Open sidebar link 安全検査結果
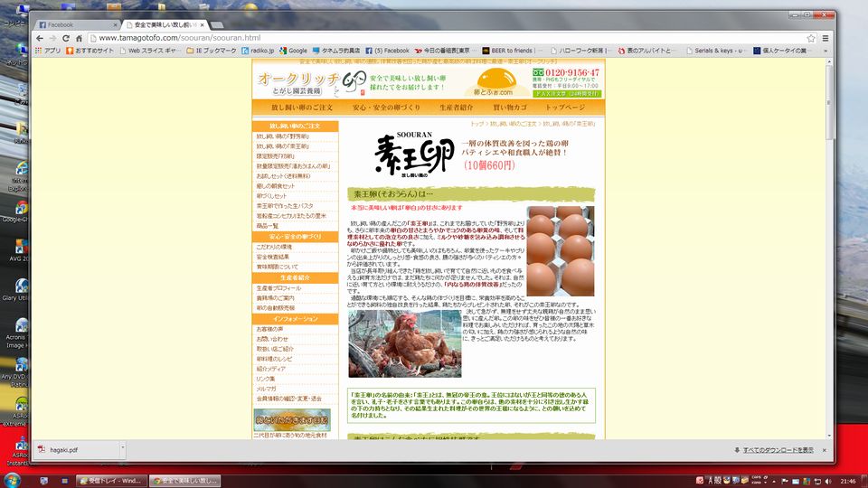 pyautogui.click(x=273, y=257)
